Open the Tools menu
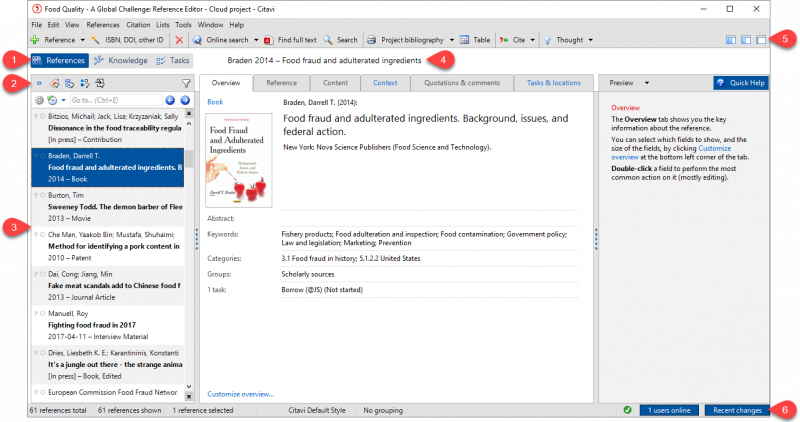The width and height of the screenshot is (800, 422). [183, 24]
